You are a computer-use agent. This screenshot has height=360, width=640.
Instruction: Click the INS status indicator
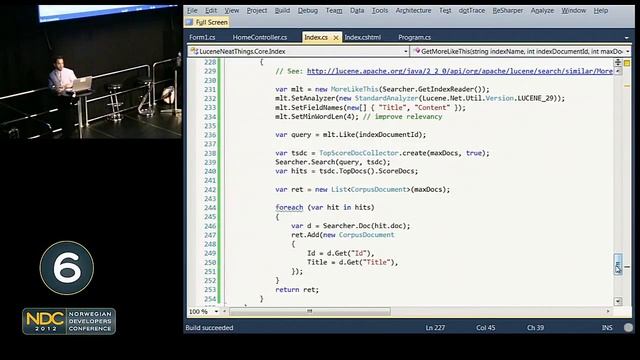point(607,328)
